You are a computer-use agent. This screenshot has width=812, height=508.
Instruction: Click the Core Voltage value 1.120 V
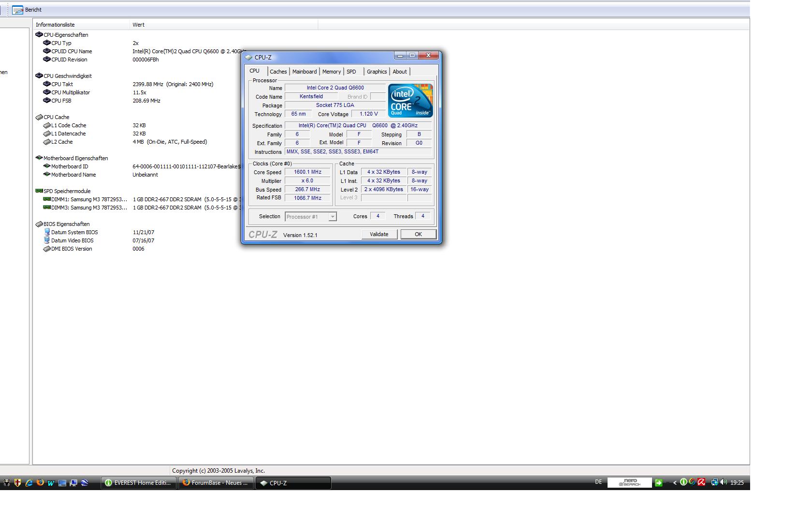click(369, 114)
